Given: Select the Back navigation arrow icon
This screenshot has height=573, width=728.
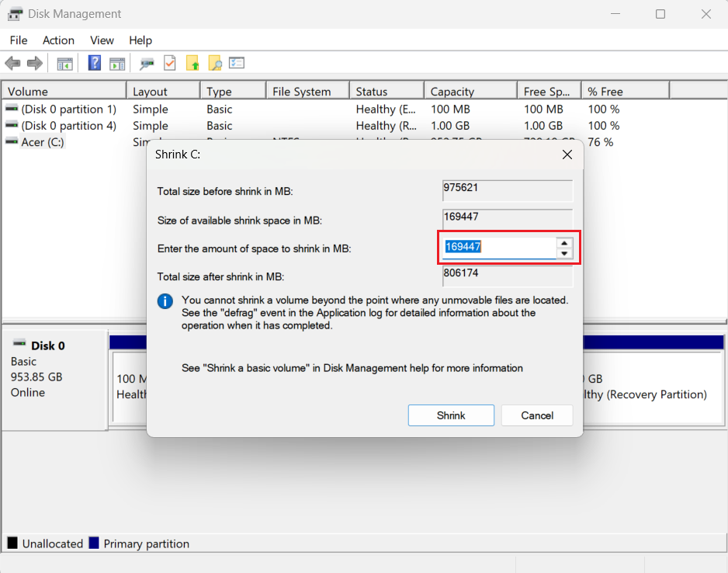Looking at the screenshot, I should tap(12, 63).
